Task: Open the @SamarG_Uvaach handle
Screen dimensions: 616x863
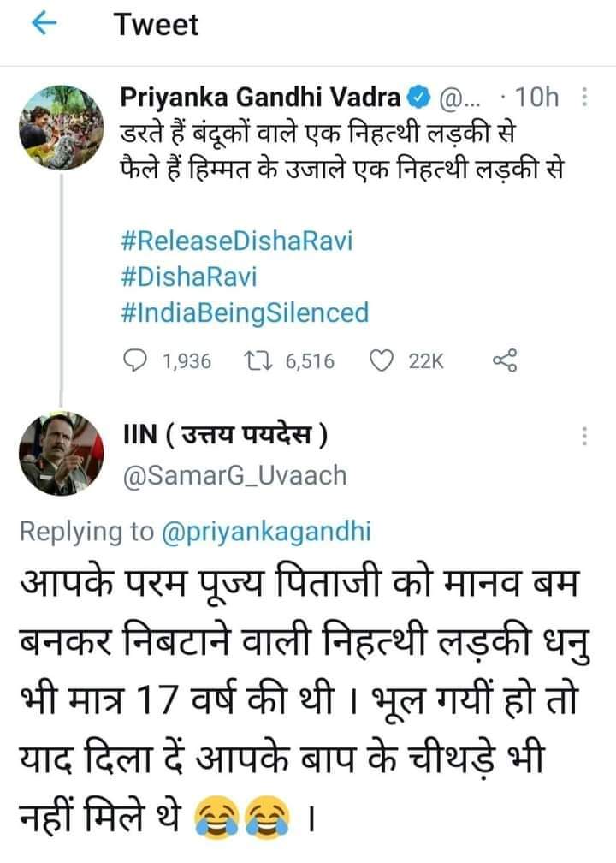Action: click(x=234, y=475)
